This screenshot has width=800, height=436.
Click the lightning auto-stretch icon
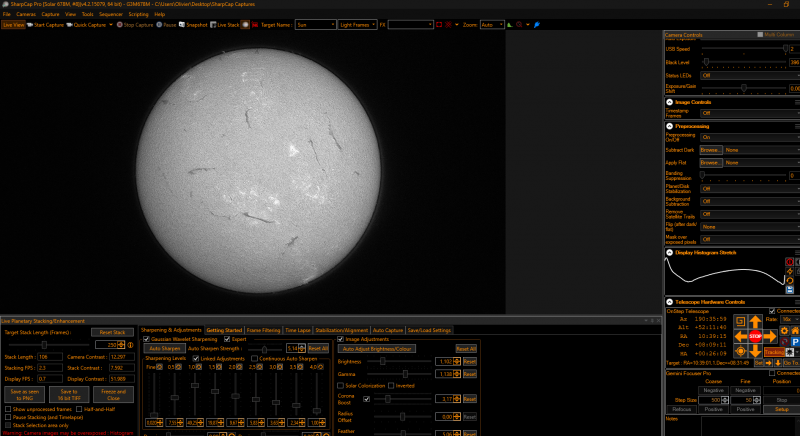(789, 271)
